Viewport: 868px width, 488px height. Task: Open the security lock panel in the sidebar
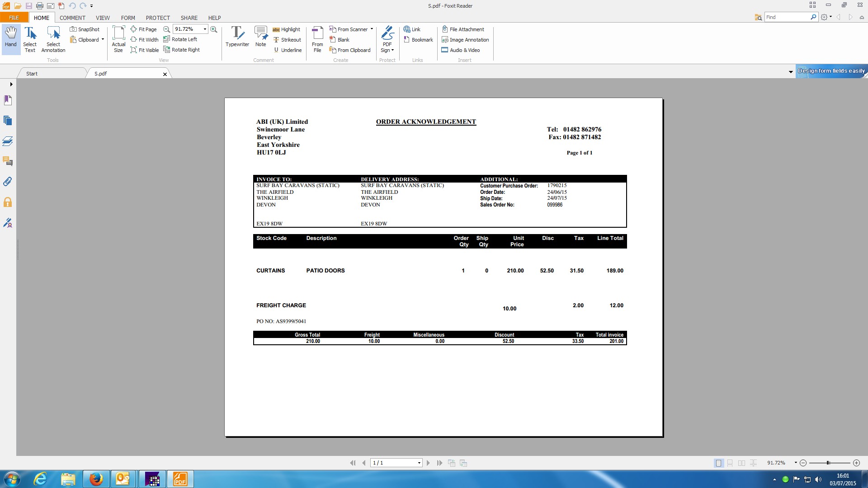pyautogui.click(x=8, y=202)
